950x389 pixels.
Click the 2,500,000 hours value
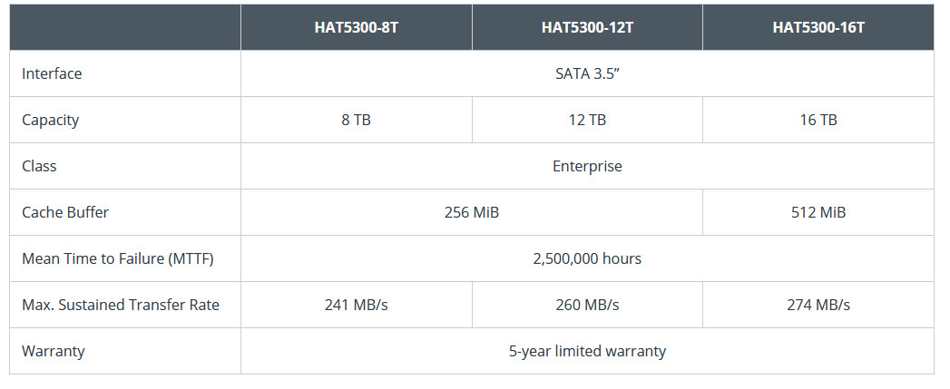pyautogui.click(x=587, y=259)
